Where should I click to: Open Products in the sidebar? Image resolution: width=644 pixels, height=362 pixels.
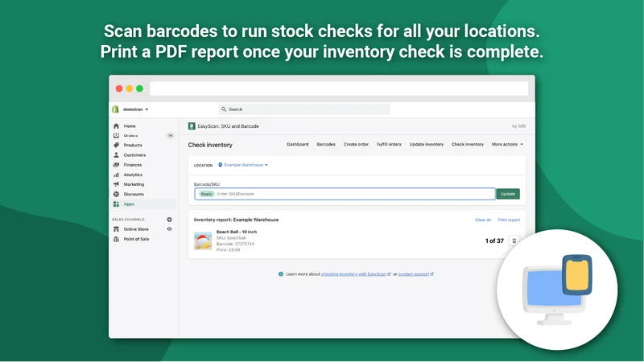pos(133,146)
